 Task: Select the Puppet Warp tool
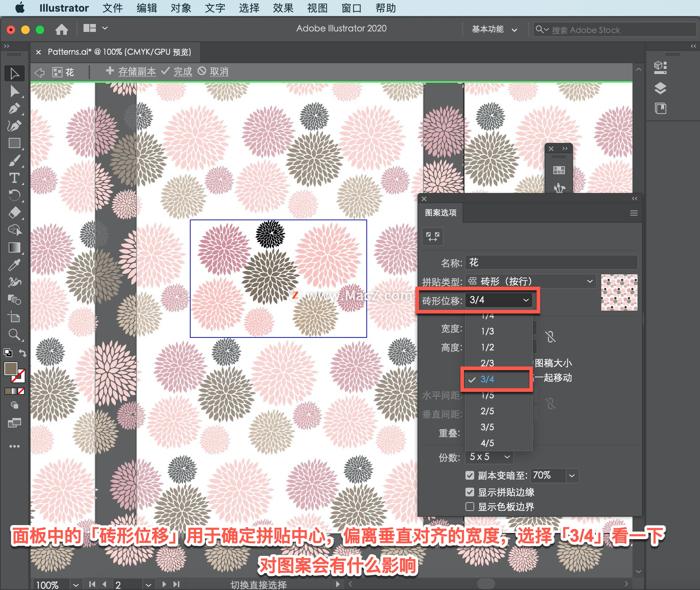15,282
